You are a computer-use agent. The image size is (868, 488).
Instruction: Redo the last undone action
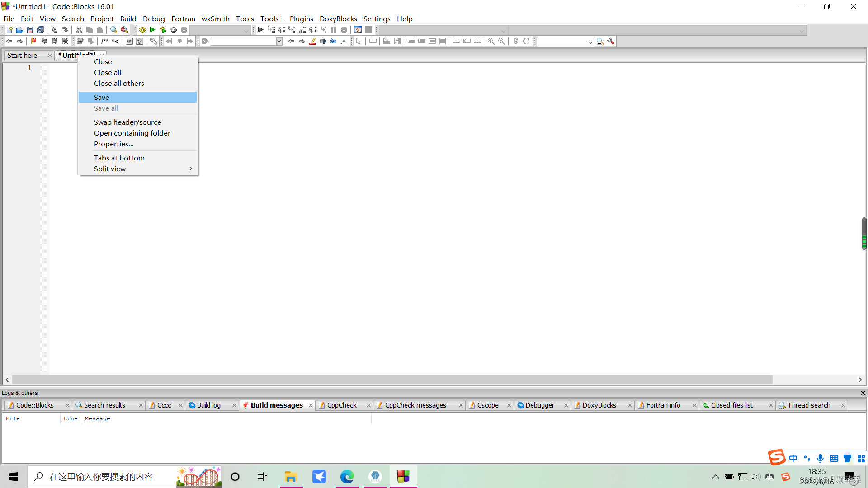(65, 30)
